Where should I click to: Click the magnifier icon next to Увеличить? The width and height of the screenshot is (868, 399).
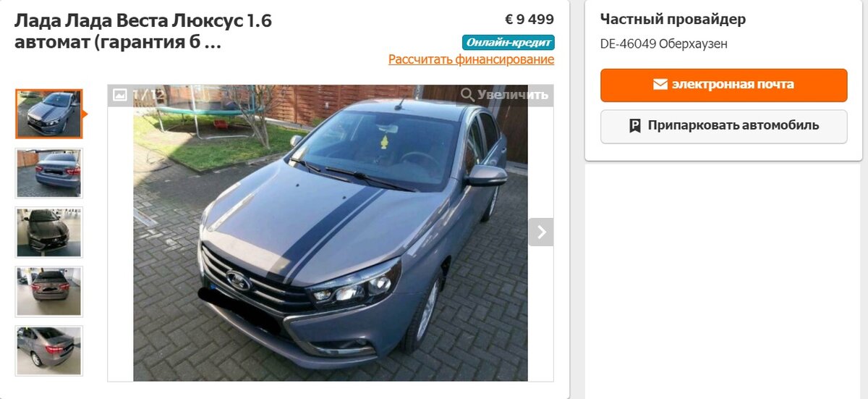tap(467, 95)
